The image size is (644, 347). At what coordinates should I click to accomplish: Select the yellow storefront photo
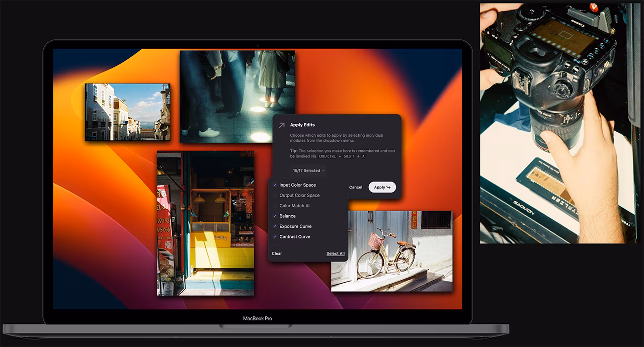205,223
